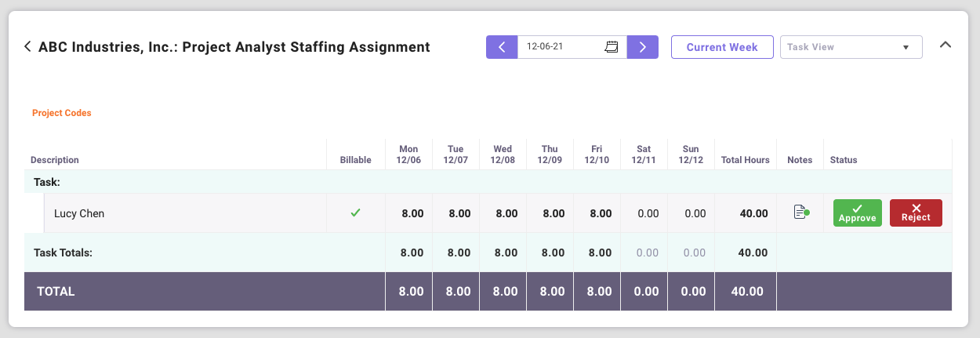Approve Lucy Chen's timesheet
Screen dimensions: 980x338
click(x=857, y=213)
